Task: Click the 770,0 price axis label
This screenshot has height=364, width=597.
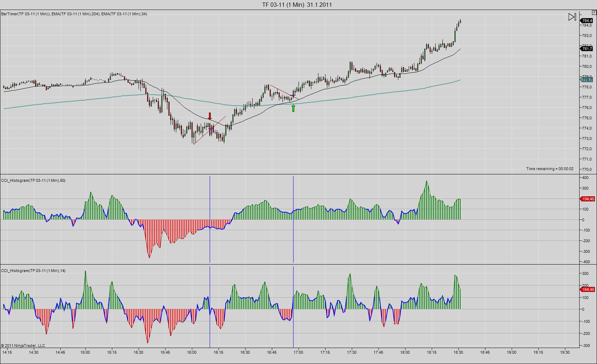Action: (x=587, y=169)
